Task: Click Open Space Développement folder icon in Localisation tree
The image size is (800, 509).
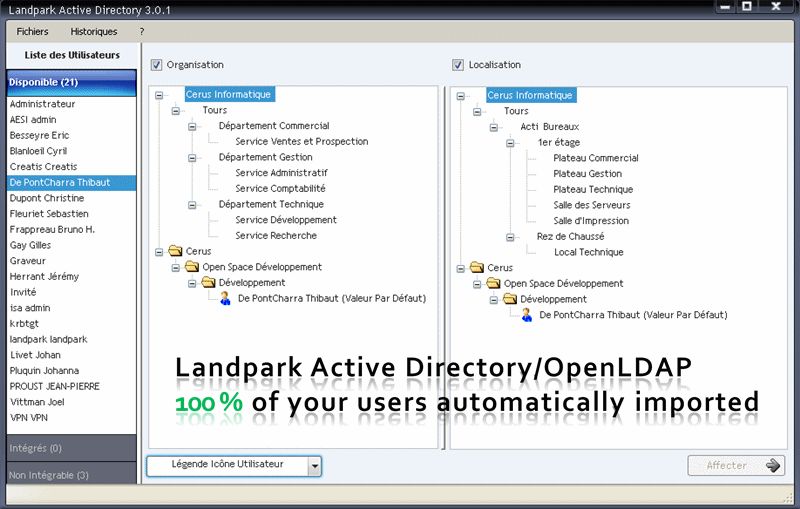Action: coord(493,283)
